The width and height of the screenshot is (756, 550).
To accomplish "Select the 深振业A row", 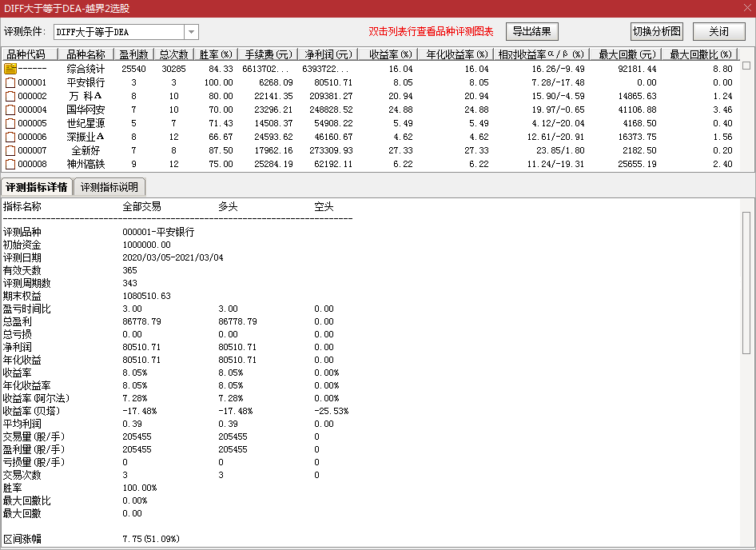I will click(x=372, y=137).
